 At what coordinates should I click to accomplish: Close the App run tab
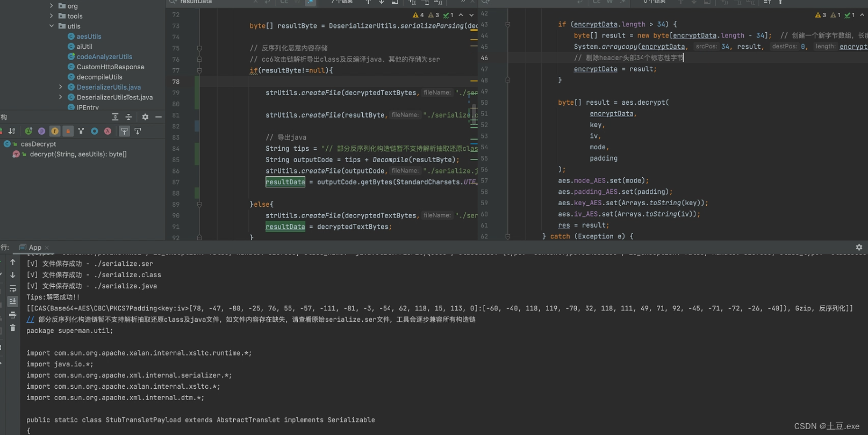click(47, 248)
